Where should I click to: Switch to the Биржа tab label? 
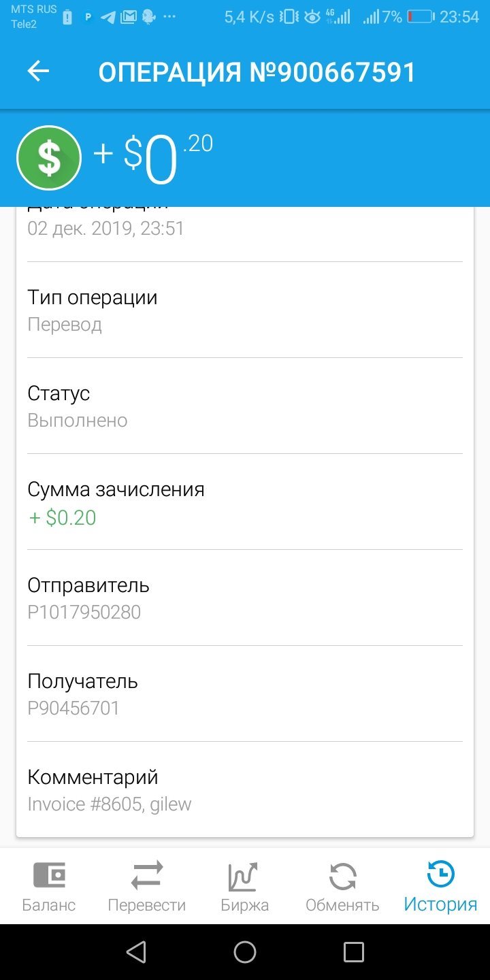click(x=244, y=905)
